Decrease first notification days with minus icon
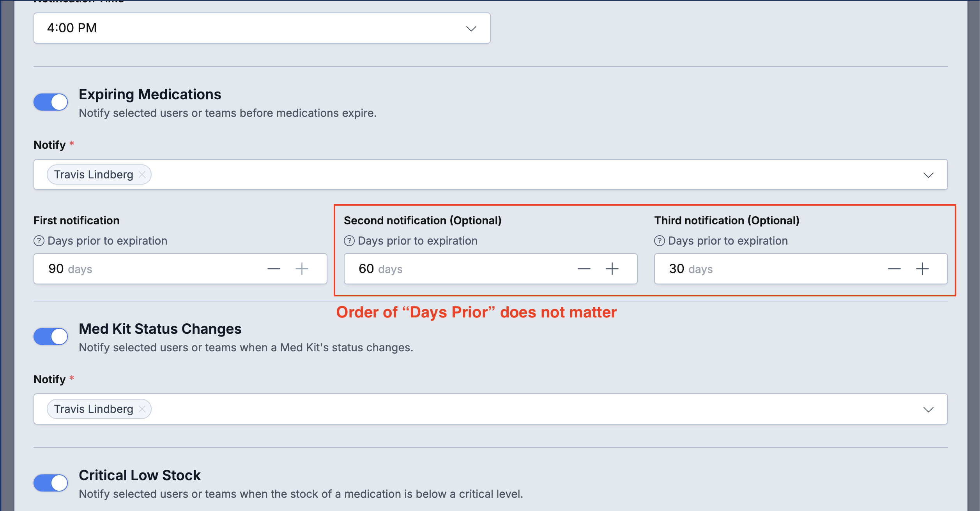This screenshot has height=511, width=980. tap(274, 269)
